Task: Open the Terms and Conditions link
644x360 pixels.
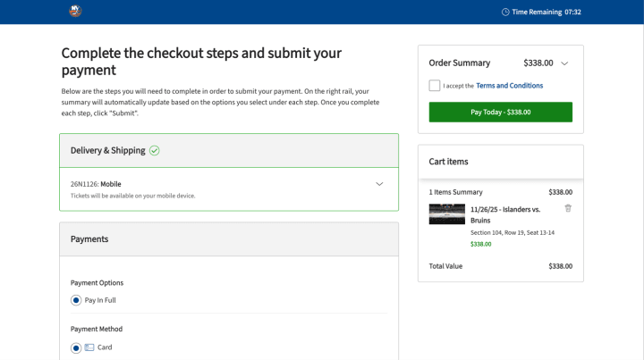Action: click(x=509, y=86)
